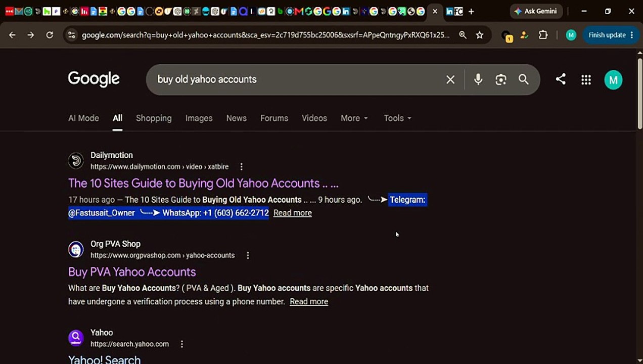This screenshot has width=643, height=364.
Task: Open the 'Yahoo! Search' result link
Action: coord(104,359)
